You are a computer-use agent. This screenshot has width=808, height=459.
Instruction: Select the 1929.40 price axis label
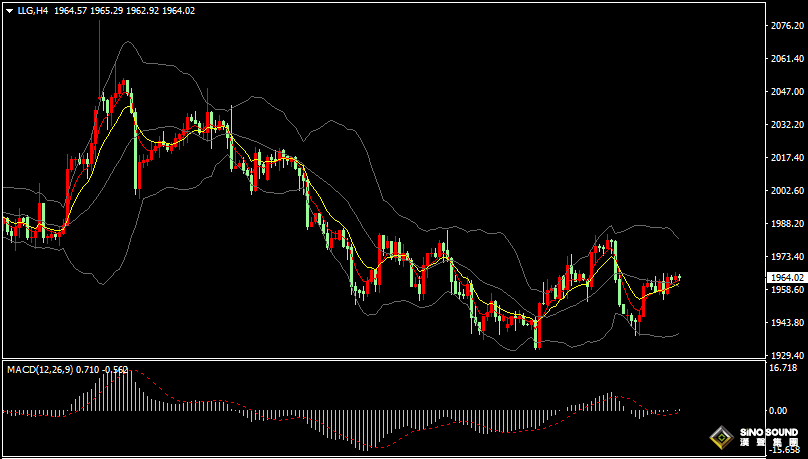point(788,355)
